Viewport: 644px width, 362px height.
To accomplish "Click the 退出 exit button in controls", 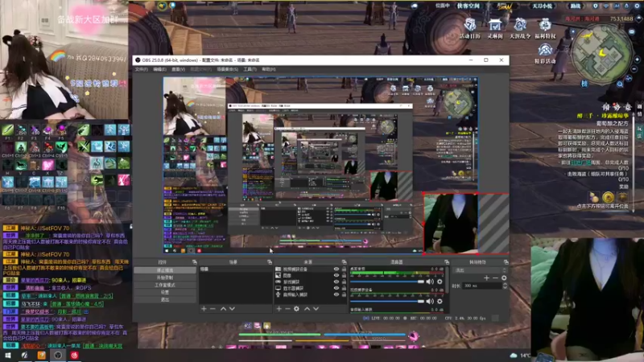I will point(165,299).
